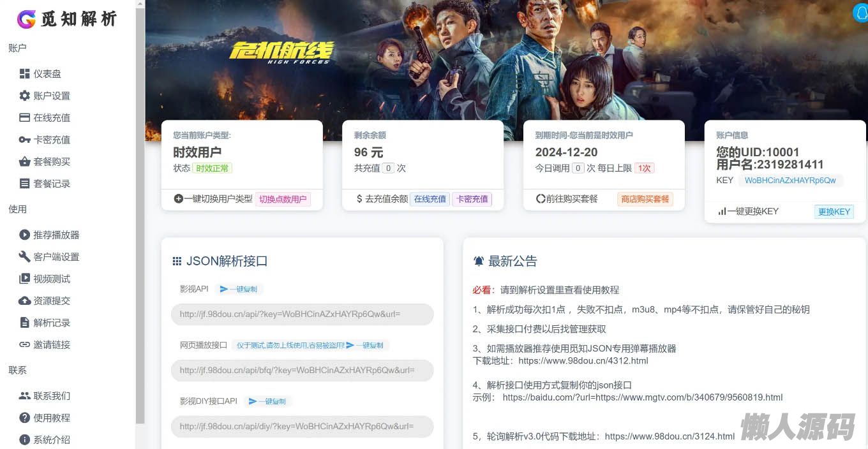This screenshot has height=449, width=868.
Task: Open 在线充值 card icon in sidebar
Action: [25, 117]
